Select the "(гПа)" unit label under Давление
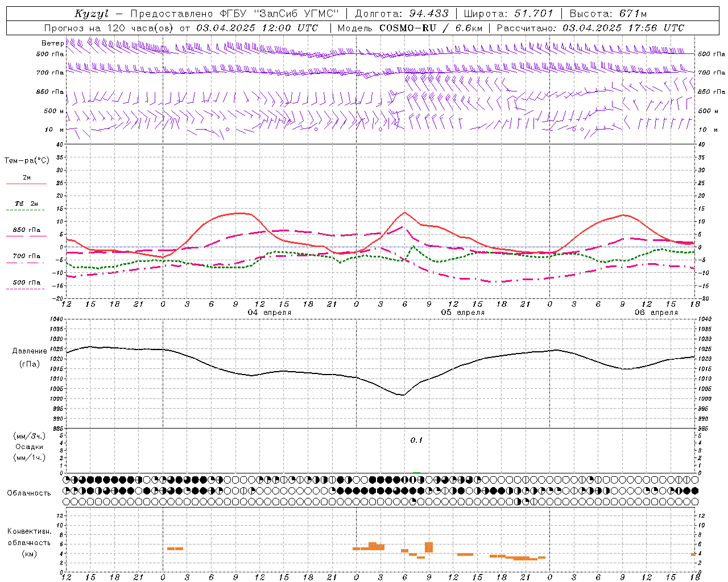Screen dimensions: 728x582 point(30,364)
